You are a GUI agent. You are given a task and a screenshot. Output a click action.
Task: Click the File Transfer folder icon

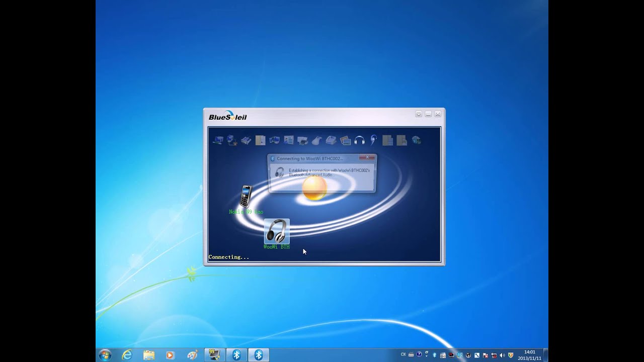(x=260, y=140)
